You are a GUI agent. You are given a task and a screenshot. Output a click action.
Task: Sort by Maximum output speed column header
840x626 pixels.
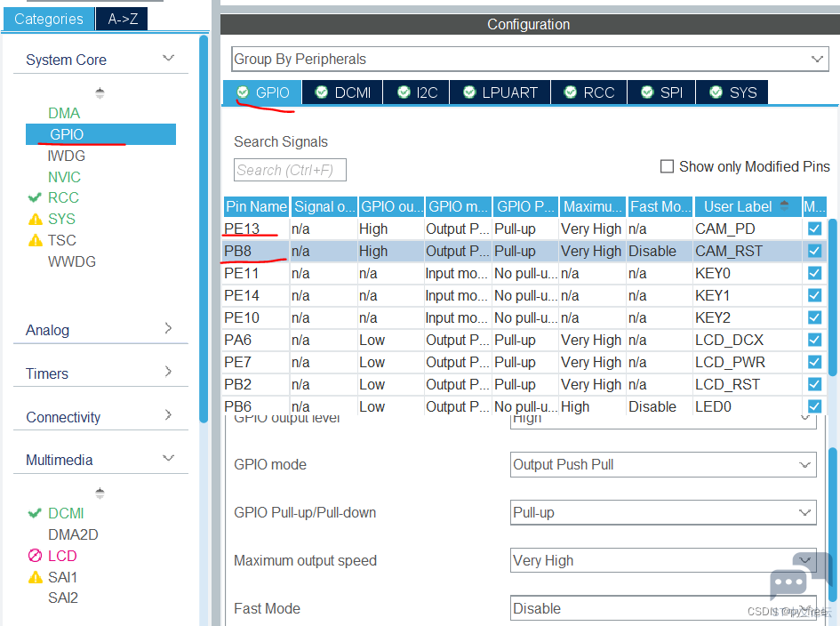pos(593,206)
